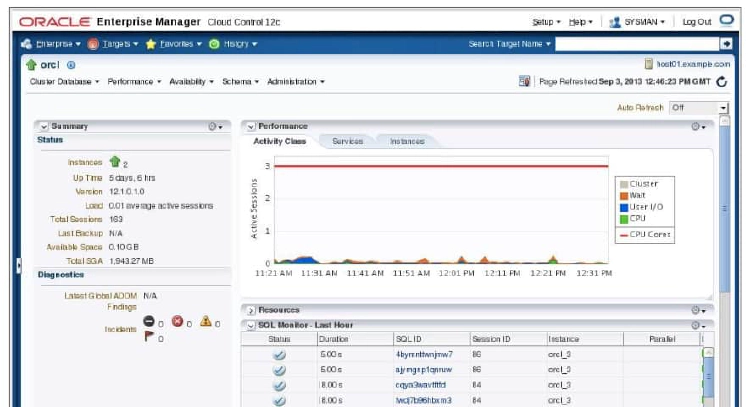Click the SQL Monitor table scrollbar
This screenshot has width=750, height=407.
[708, 376]
